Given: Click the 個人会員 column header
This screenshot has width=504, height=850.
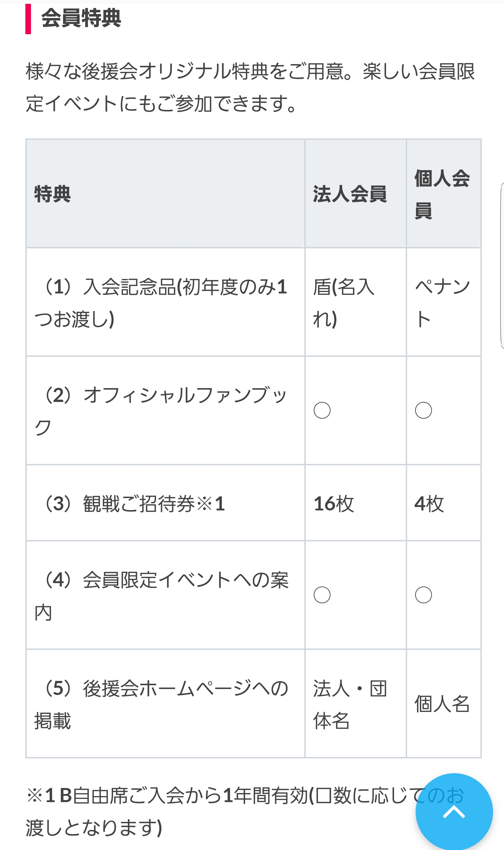Looking at the screenshot, I should coord(442,194).
